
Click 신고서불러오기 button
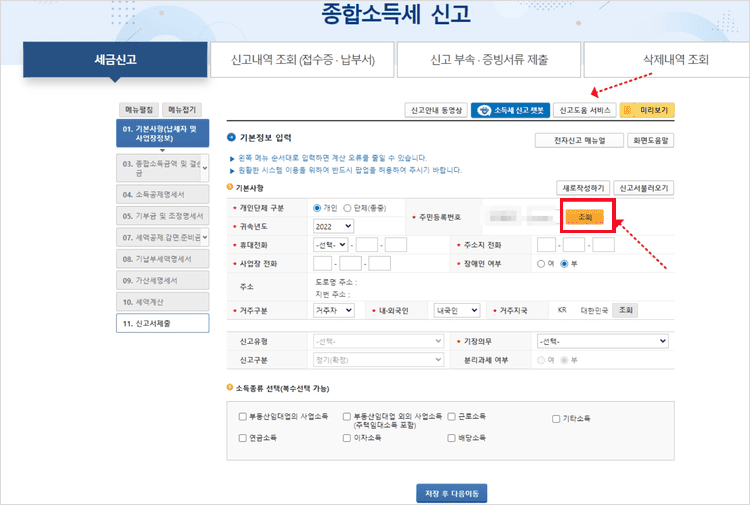[x=643, y=188]
